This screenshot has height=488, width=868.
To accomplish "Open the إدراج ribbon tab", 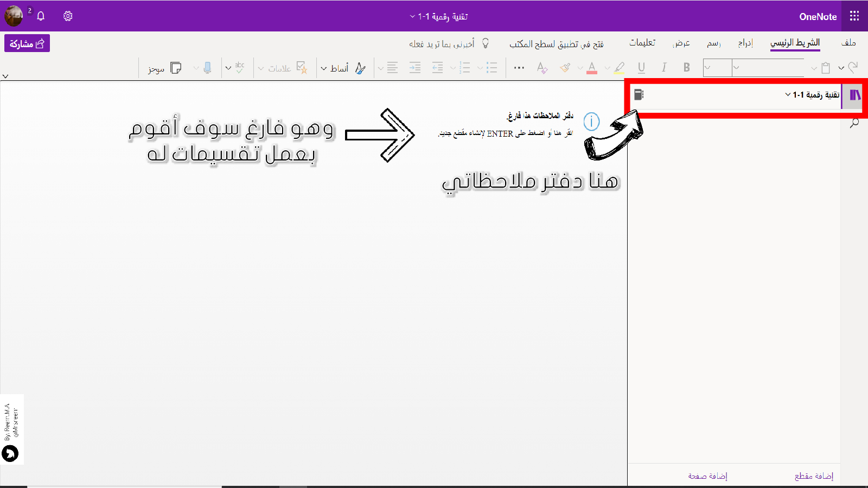I will click(745, 43).
